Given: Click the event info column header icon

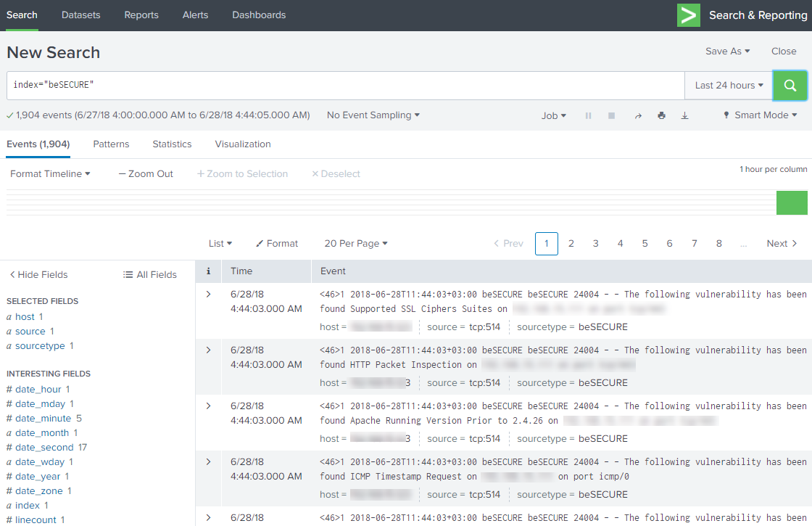Looking at the screenshot, I should click(208, 271).
